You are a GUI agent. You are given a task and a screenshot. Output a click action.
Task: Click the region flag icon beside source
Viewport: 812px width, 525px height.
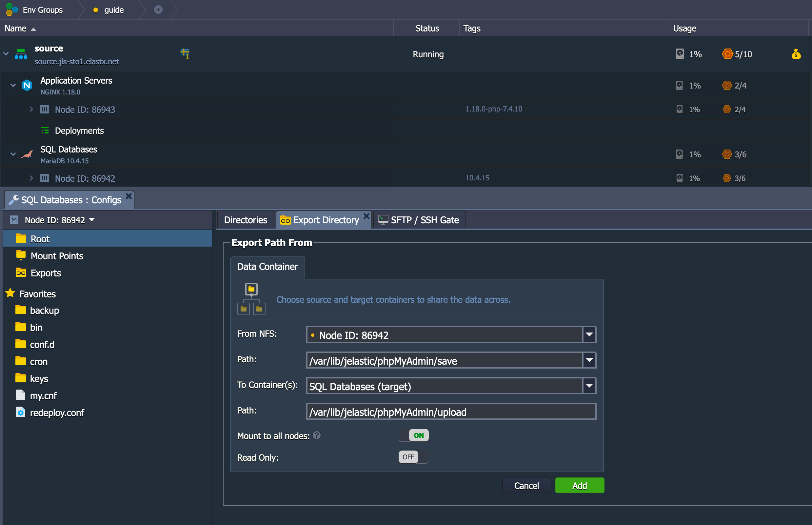185,53
